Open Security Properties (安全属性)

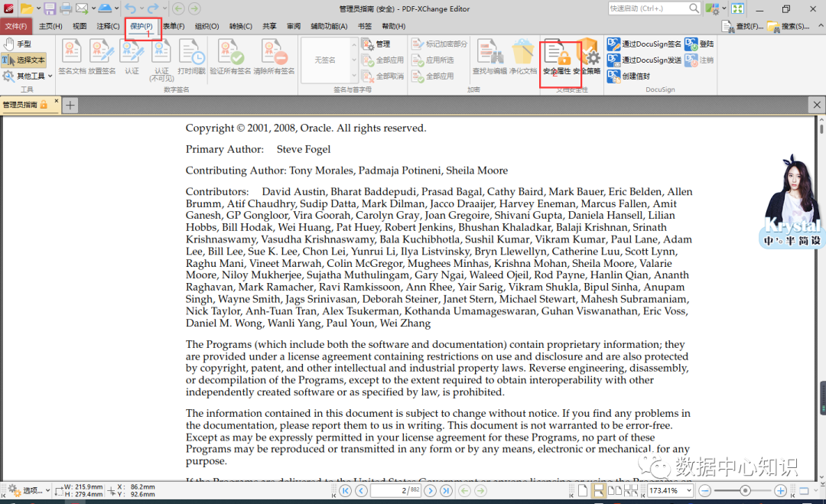click(x=557, y=57)
